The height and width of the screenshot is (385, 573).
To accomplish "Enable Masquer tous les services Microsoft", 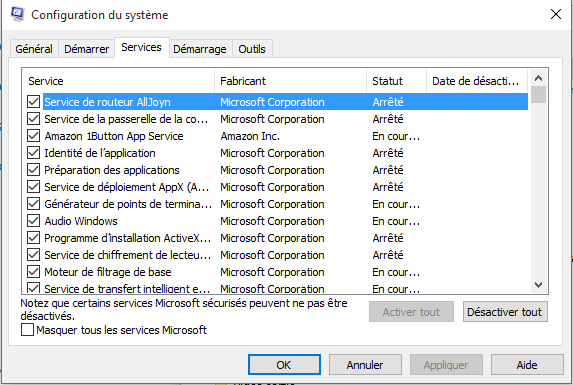I will pyautogui.click(x=27, y=330).
